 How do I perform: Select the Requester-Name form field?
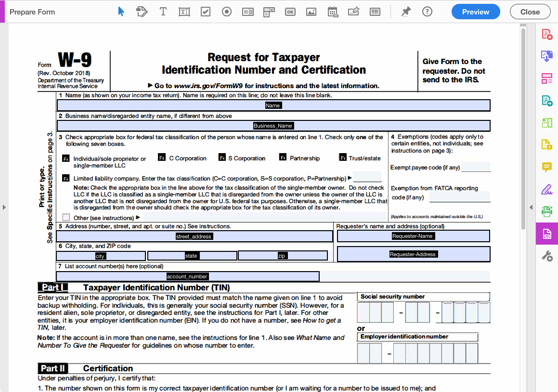[x=413, y=236]
